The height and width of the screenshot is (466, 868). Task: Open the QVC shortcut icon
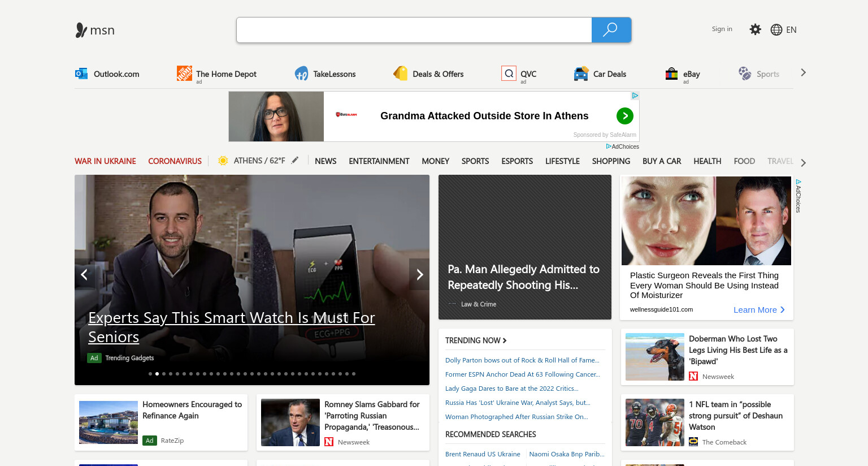click(509, 74)
